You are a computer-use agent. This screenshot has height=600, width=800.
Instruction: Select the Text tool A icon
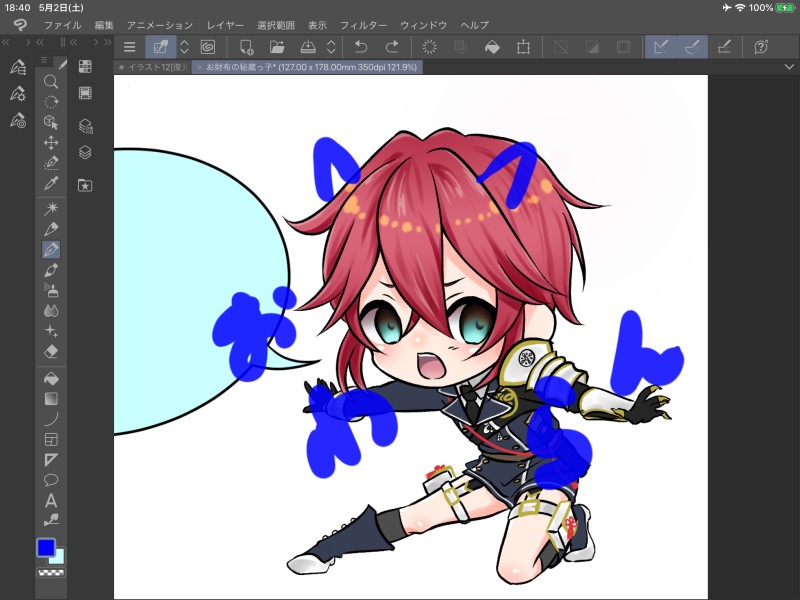(51, 501)
